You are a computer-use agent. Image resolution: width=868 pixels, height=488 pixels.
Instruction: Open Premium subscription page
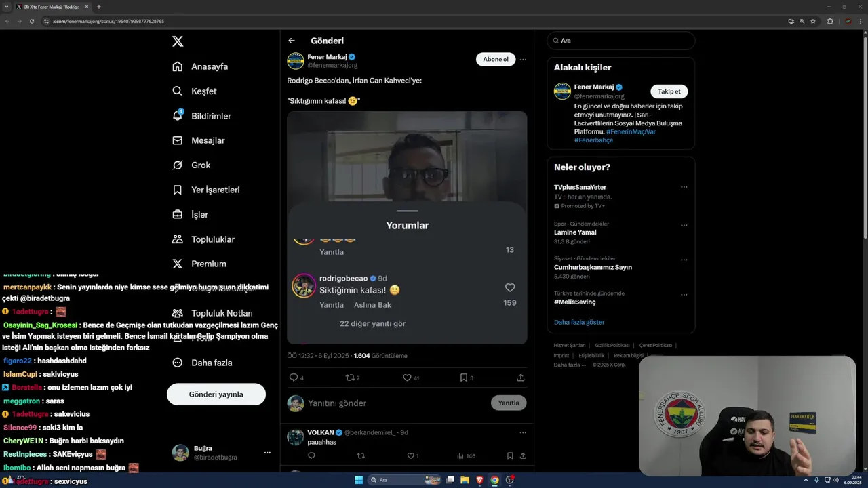[x=199, y=264]
